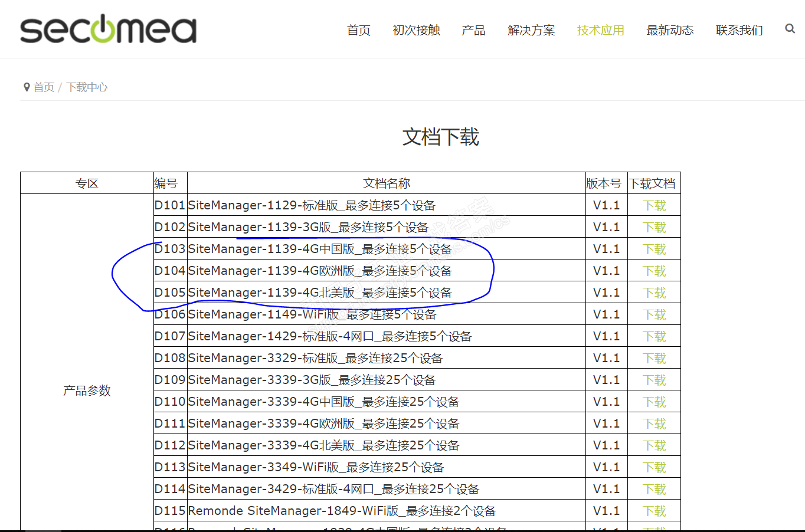
Task: Open the 初次接触 menu item
Action: tap(416, 30)
